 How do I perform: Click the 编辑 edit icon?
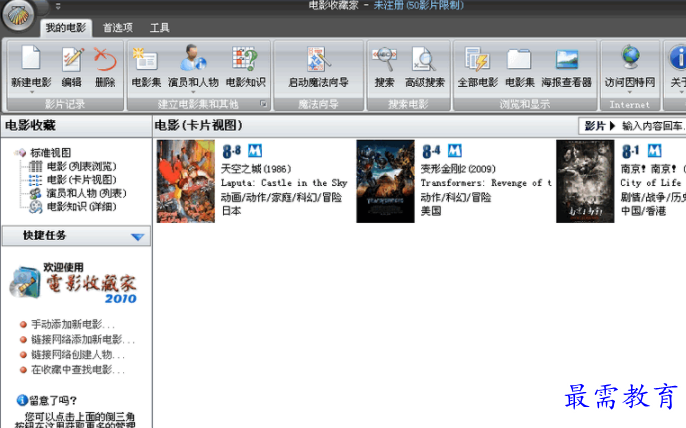coord(72,59)
